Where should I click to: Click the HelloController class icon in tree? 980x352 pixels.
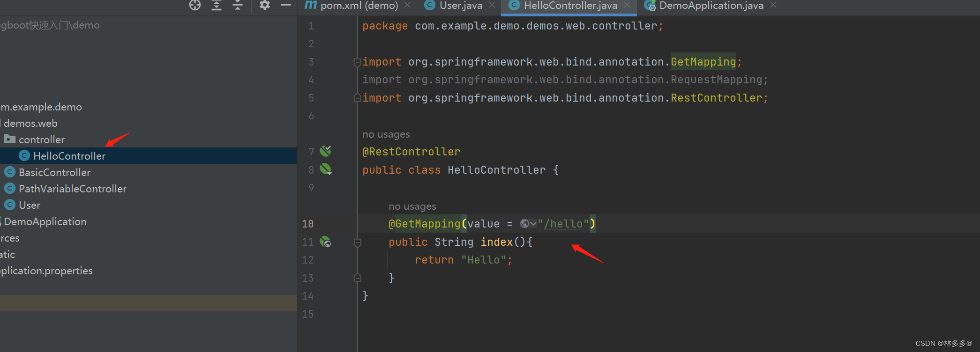coord(24,155)
